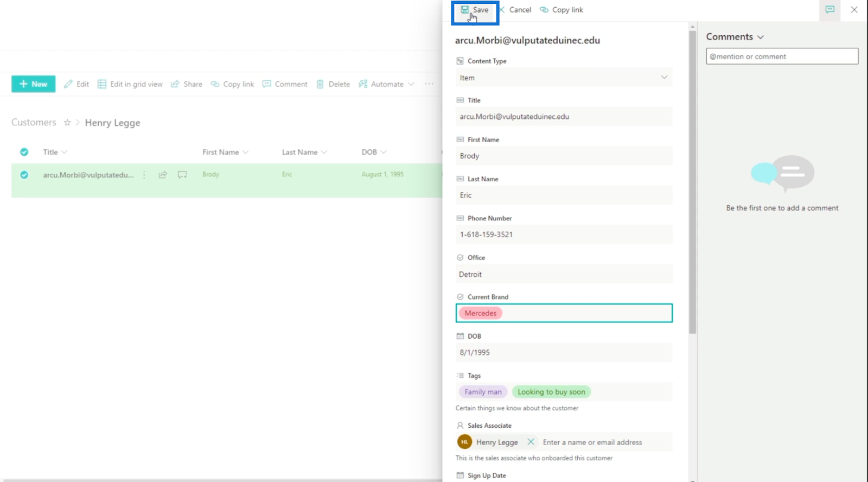The height and width of the screenshot is (482, 868).
Task: Close the item details panel
Action: click(x=854, y=10)
